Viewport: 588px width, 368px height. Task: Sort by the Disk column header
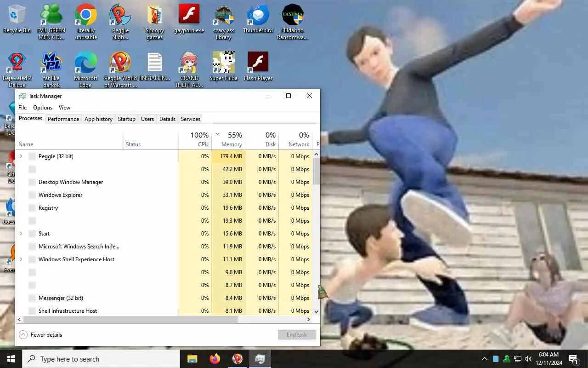262,140
